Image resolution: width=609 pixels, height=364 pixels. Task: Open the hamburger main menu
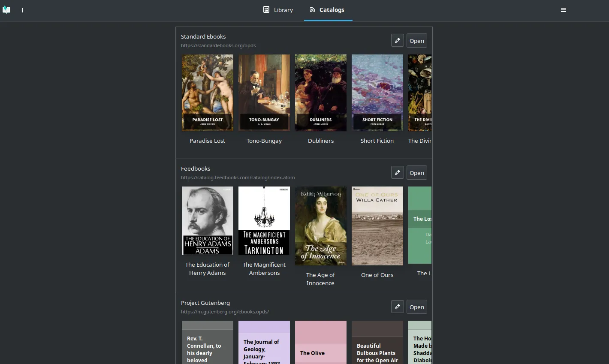[564, 10]
